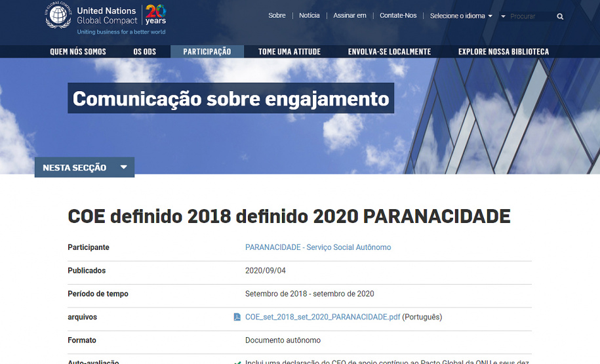Open PARANACIDADE - Serviço Social Autônomo participant link
The image size is (600, 364).
point(318,247)
